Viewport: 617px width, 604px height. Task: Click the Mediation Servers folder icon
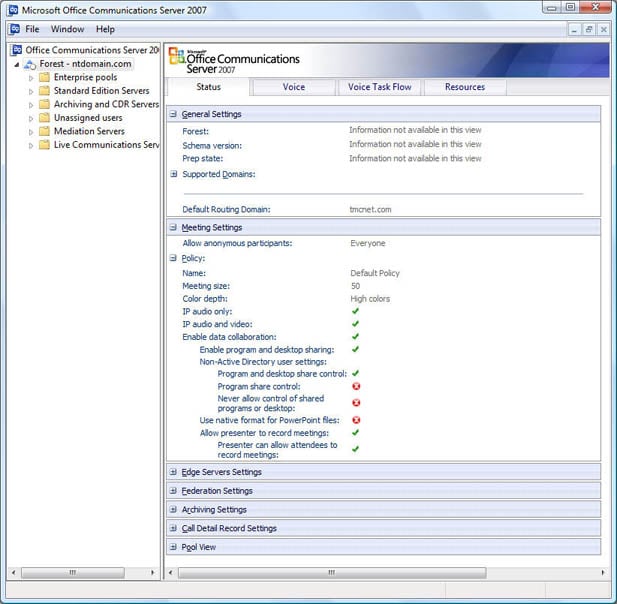coord(44,131)
